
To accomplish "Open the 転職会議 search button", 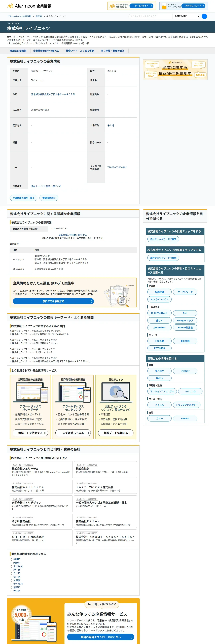I will (x=159, y=292).
